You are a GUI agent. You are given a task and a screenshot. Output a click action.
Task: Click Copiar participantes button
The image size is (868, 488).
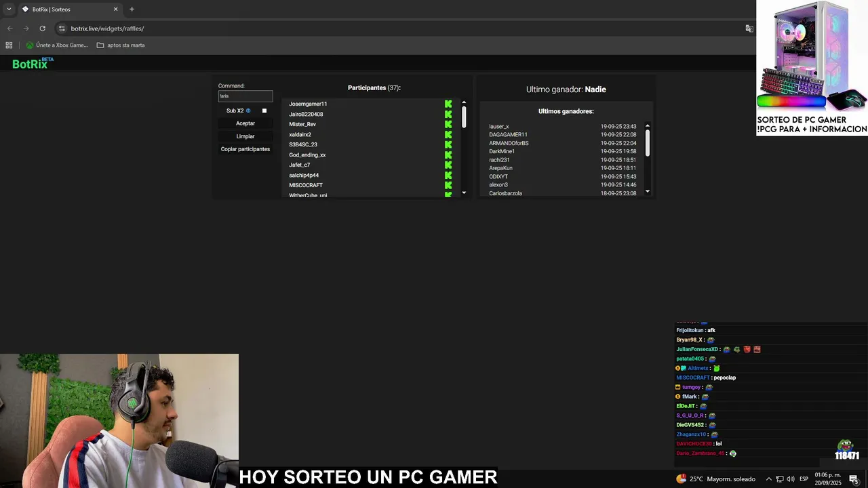[245, 149]
